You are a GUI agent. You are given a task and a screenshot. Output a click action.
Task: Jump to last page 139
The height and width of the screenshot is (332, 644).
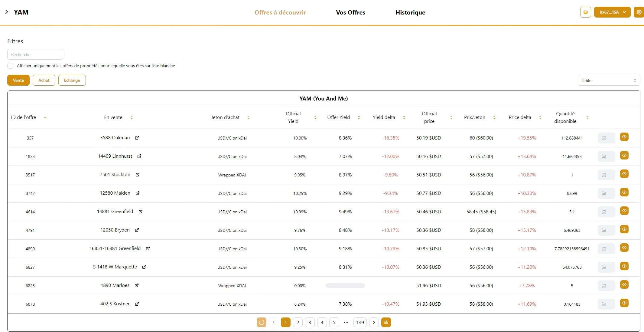click(x=360, y=322)
